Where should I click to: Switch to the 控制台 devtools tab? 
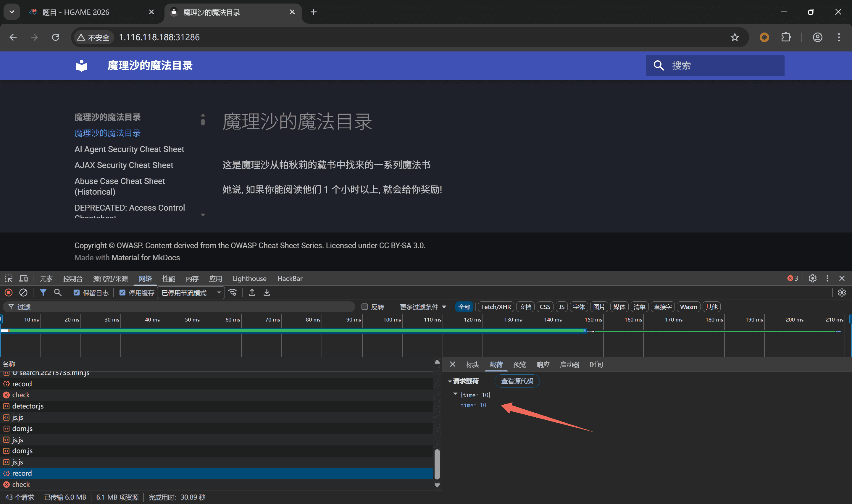[73, 279]
